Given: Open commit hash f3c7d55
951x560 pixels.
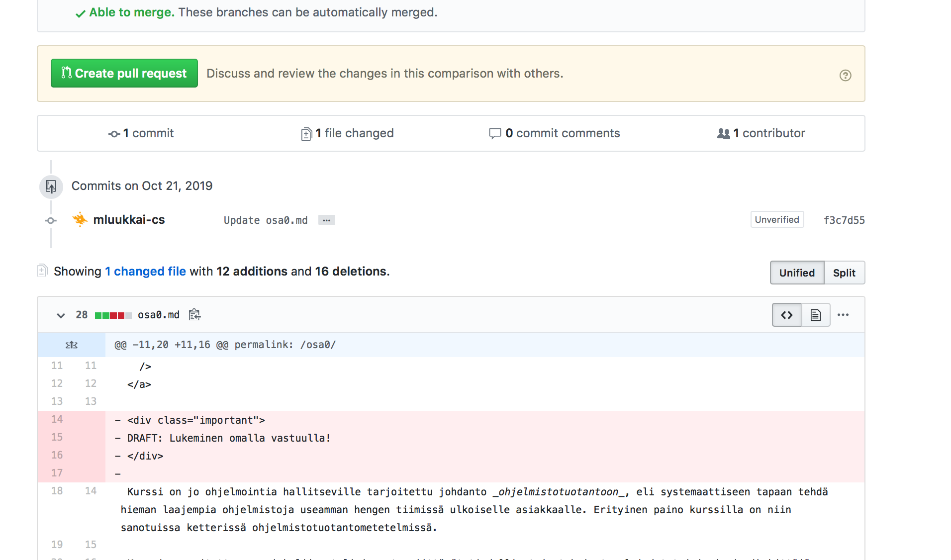Looking at the screenshot, I should 844,220.
